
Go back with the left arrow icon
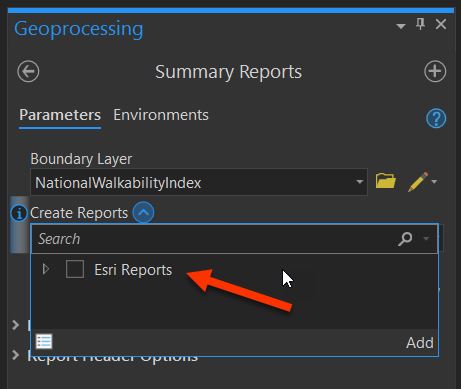[28, 71]
